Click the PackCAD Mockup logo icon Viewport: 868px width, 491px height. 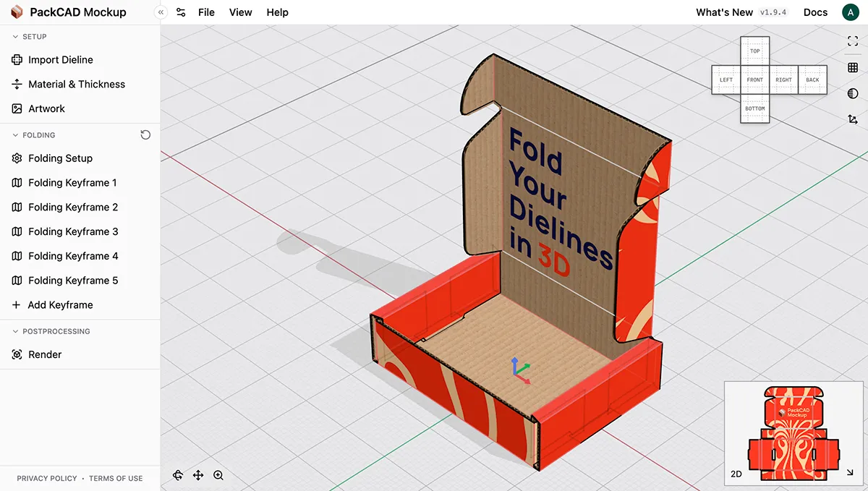(x=17, y=12)
